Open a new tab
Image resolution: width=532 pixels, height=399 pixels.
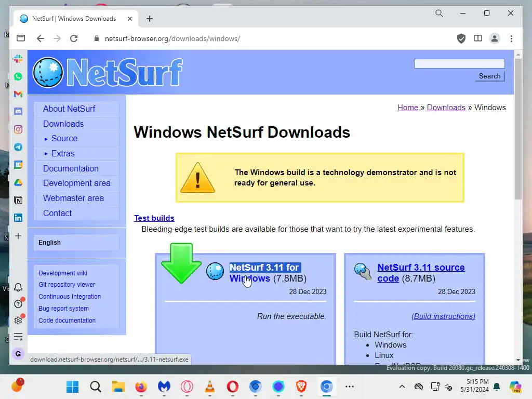click(x=150, y=19)
